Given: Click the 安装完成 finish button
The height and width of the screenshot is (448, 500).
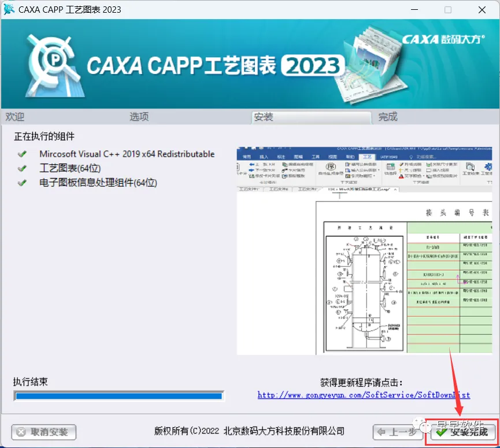Looking at the screenshot, I should [462, 432].
